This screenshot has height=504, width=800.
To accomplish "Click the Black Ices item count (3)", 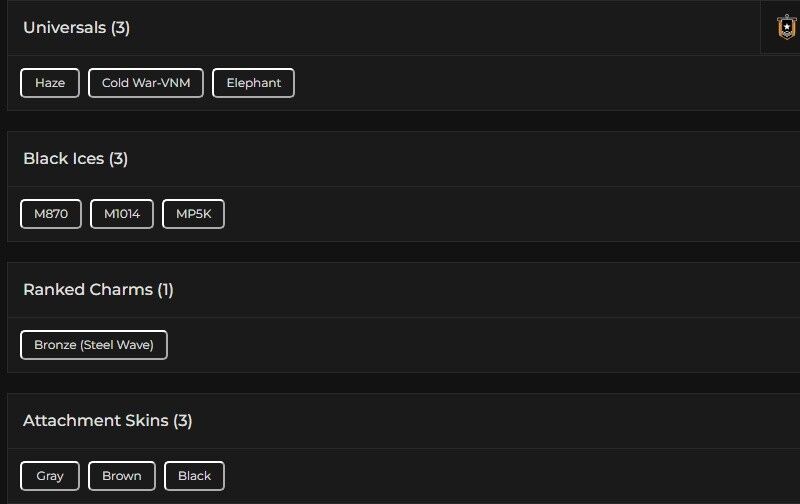I will [x=118, y=159].
